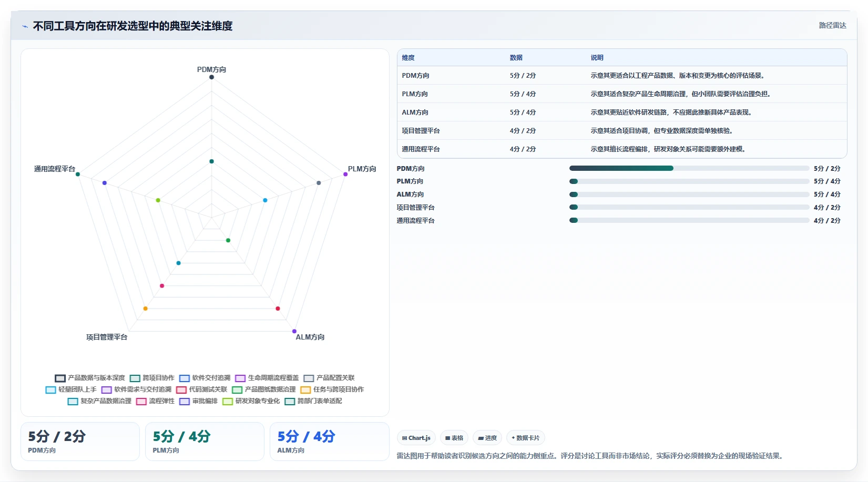Screen dimensions: 868x482
Task: Click the purple data point at the ALM方向 vertex
Action: [294, 331]
